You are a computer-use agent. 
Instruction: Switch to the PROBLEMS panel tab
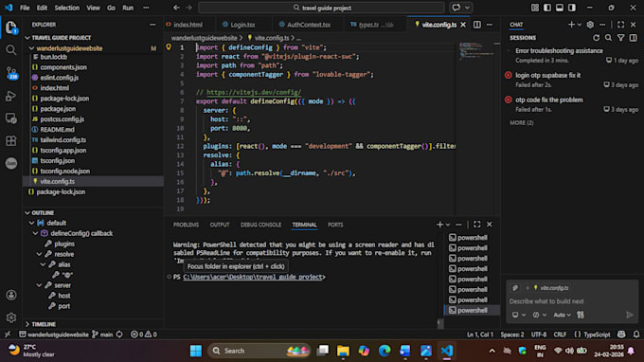[x=186, y=225]
